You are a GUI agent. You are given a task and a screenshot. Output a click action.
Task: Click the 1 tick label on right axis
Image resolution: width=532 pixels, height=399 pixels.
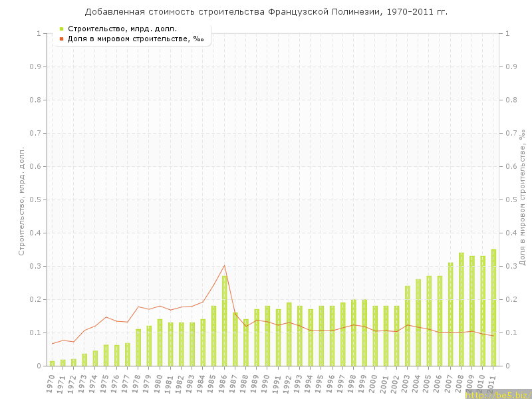tap(508, 33)
